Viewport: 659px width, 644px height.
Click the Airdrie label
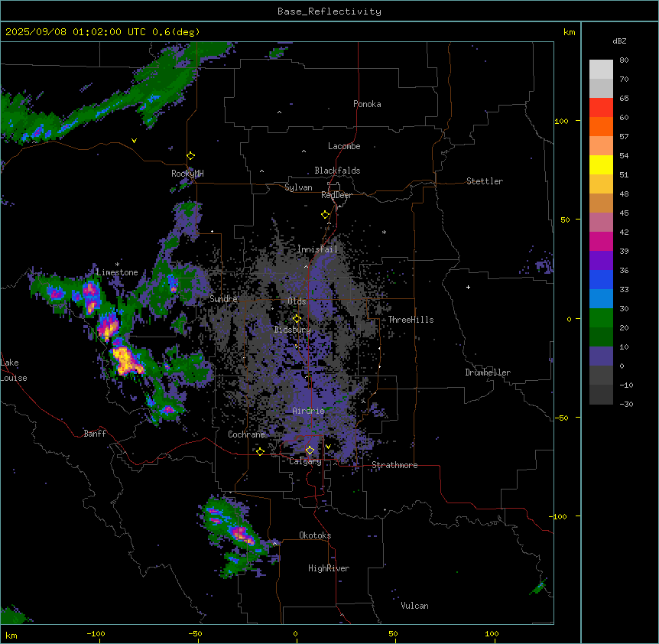point(308,411)
